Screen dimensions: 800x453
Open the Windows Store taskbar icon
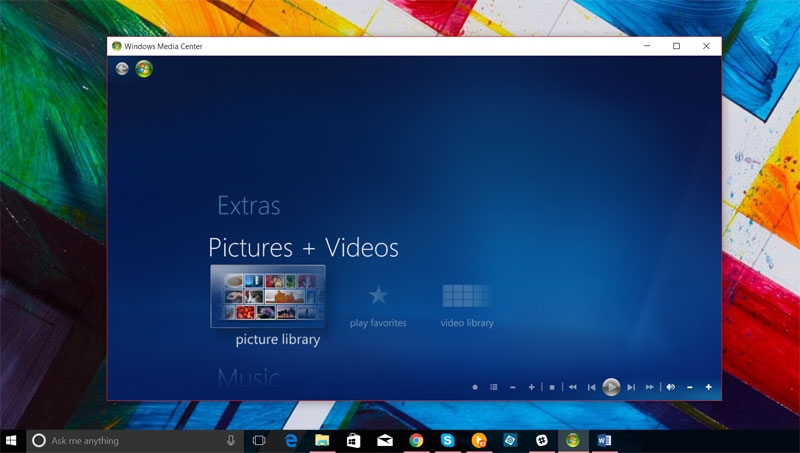pyautogui.click(x=354, y=440)
